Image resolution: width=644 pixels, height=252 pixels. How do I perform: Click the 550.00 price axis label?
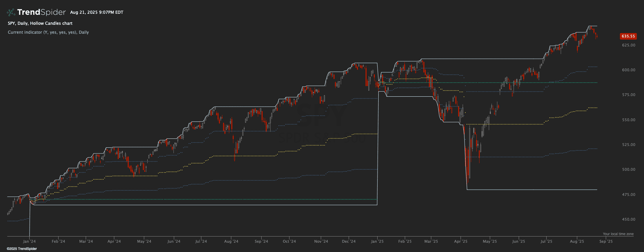pyautogui.click(x=629, y=120)
